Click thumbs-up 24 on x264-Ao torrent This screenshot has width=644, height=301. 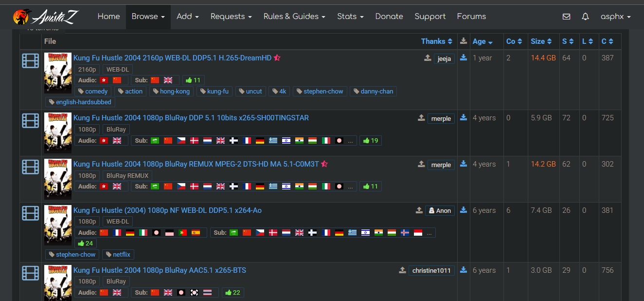[x=86, y=243]
